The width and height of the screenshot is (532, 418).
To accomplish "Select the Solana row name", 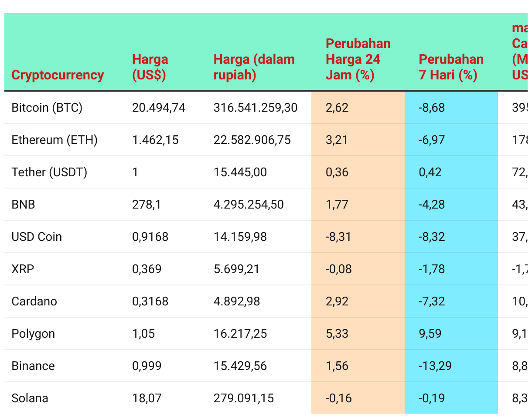I will [x=30, y=398].
